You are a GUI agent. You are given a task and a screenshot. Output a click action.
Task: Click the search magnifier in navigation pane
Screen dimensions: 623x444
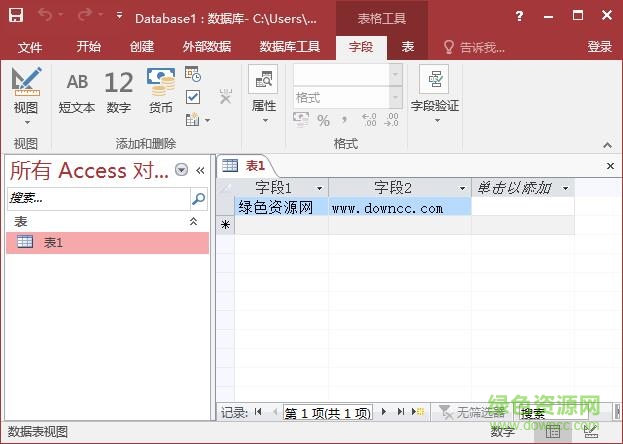[198, 198]
